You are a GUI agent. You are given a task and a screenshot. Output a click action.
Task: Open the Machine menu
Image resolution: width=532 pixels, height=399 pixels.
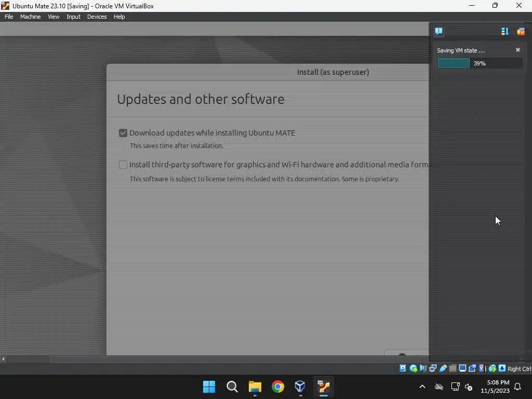click(31, 17)
